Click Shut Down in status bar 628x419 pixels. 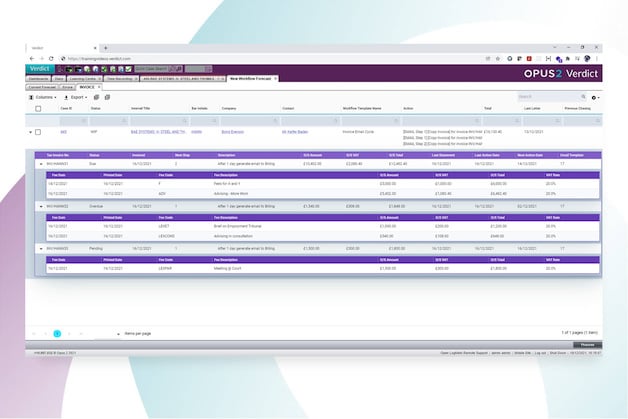[x=558, y=353]
